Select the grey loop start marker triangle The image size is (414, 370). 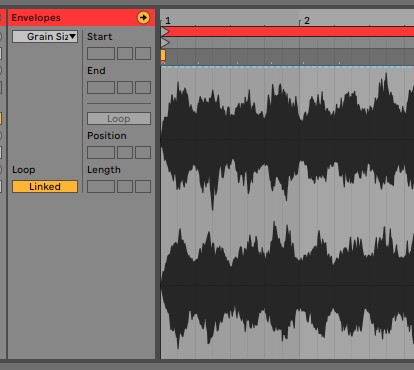tap(165, 42)
